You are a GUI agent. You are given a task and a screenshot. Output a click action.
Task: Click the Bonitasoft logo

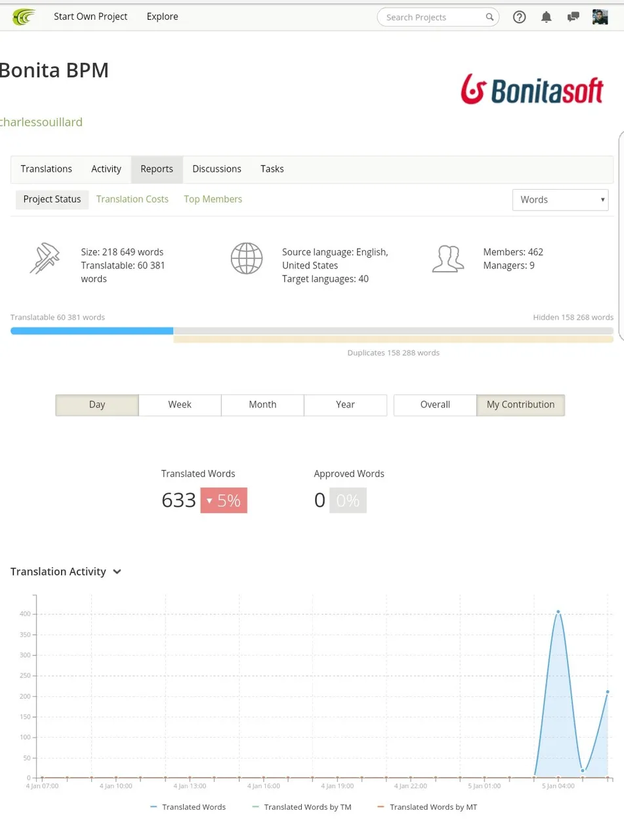click(x=531, y=89)
